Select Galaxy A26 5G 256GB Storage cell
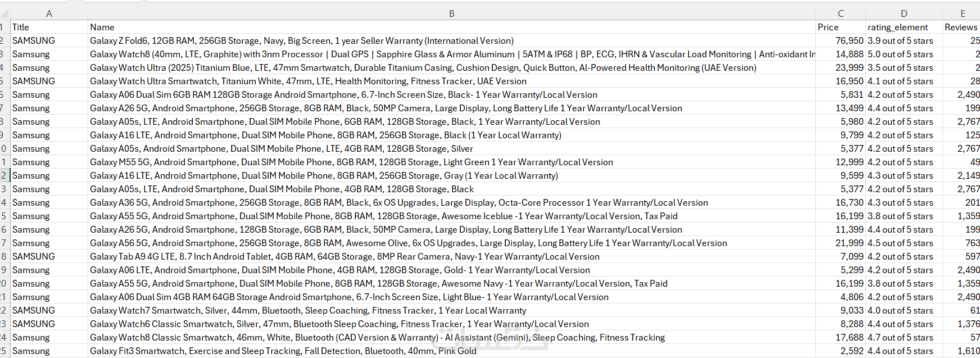 pyautogui.click(x=452, y=108)
